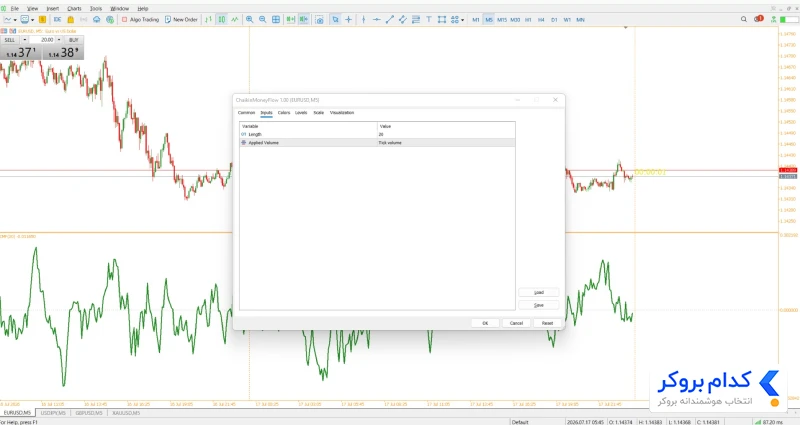Toggle Algo Trading on or off

click(140, 19)
